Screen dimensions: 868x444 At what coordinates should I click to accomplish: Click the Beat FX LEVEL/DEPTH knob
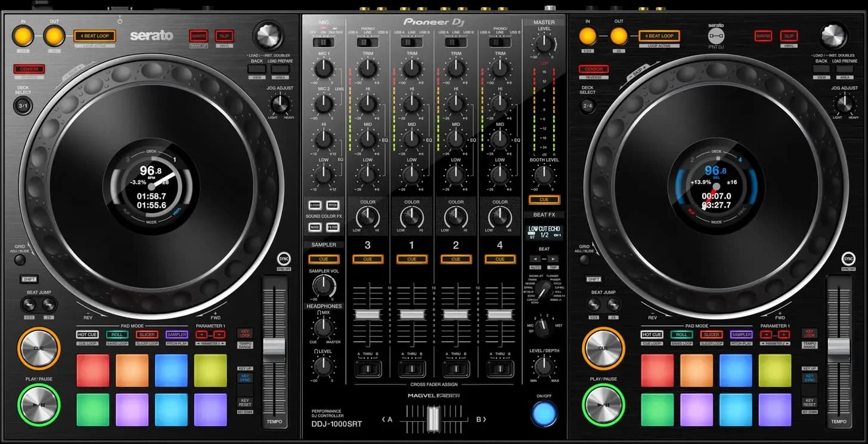pyautogui.click(x=544, y=366)
